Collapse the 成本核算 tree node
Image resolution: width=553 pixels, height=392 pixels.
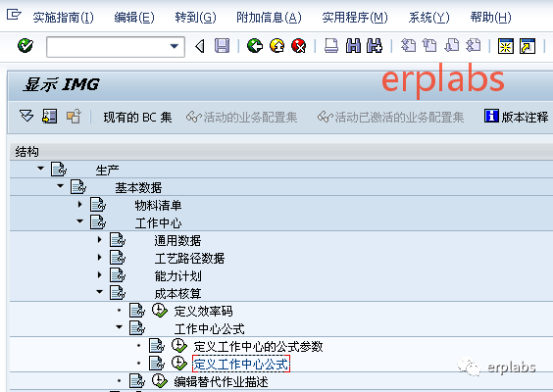pos(100,291)
